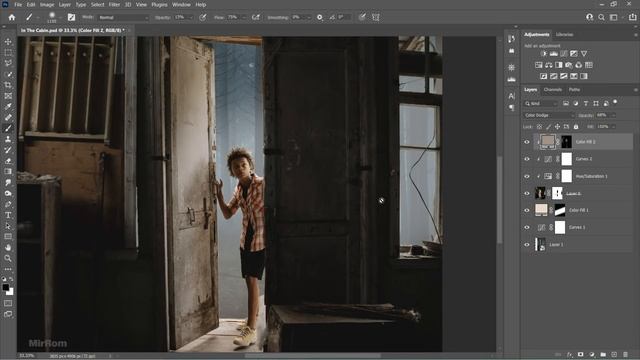
Task: Select the Zoom tool
Action: (8, 258)
